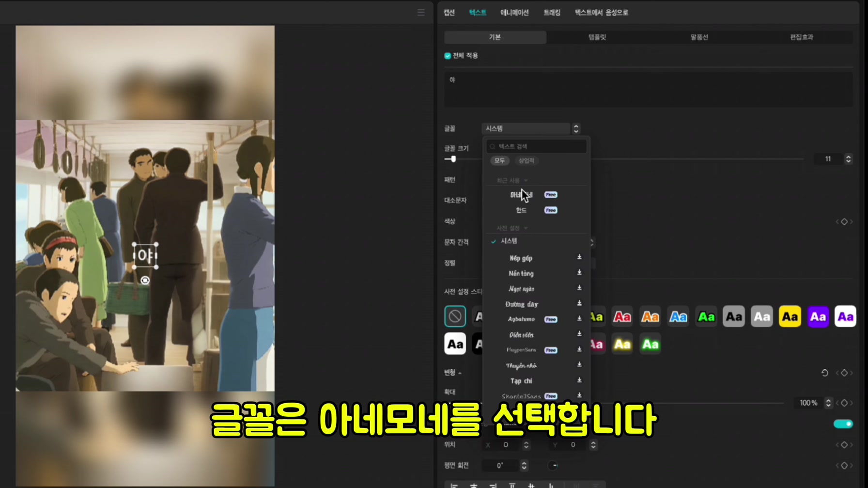Apply white box black Aa preset
This screenshot has width=868, height=488.
tap(455, 344)
